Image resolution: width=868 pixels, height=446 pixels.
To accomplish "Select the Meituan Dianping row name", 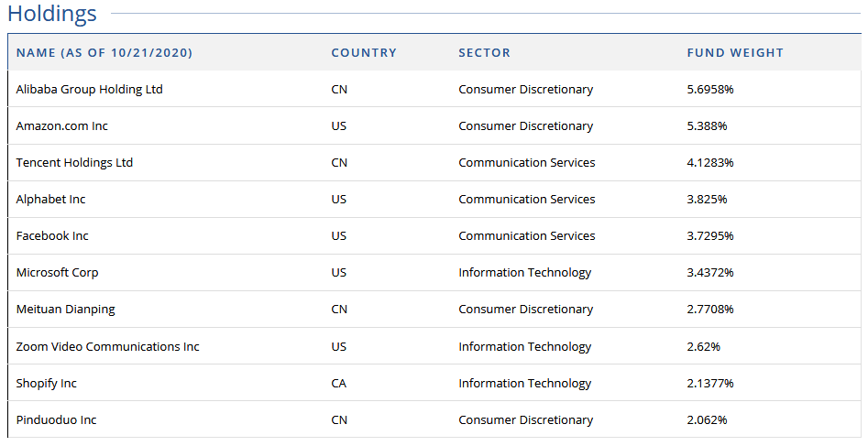I will coord(65,310).
